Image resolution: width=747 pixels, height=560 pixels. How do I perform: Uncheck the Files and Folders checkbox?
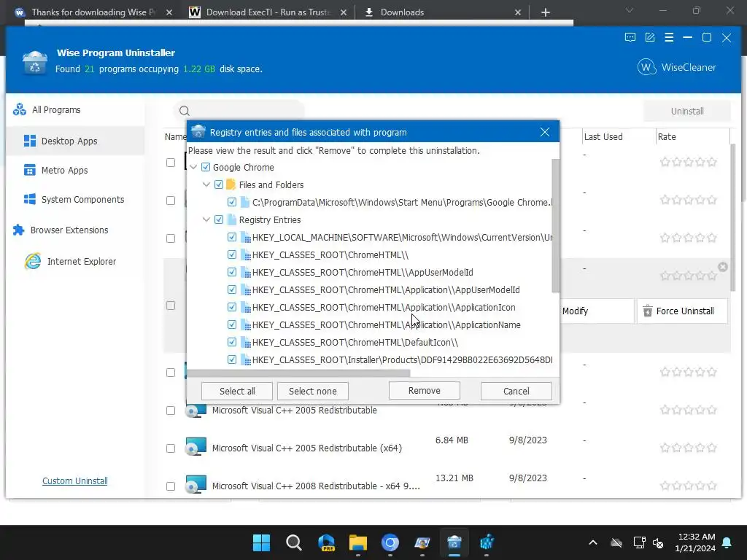click(x=219, y=184)
